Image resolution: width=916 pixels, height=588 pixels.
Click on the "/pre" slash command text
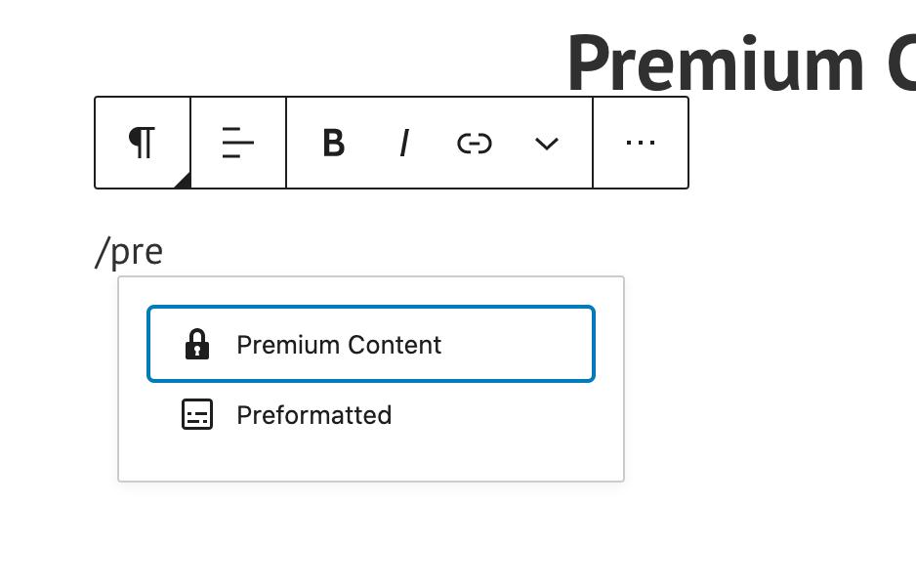pyautogui.click(x=129, y=252)
